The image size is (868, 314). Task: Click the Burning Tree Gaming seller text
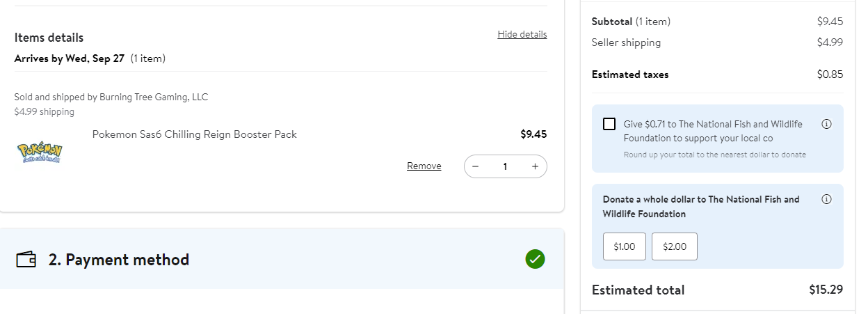tap(111, 97)
